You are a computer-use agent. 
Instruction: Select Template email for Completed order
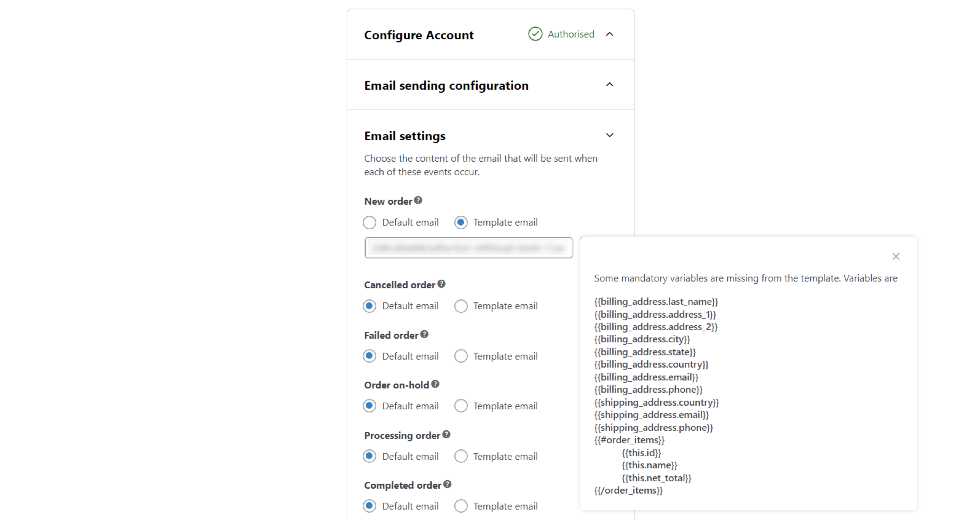click(461, 506)
